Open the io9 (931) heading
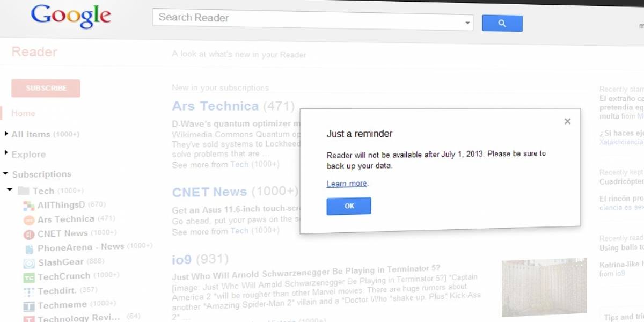Viewport: 644px width, 322px height. (x=200, y=260)
